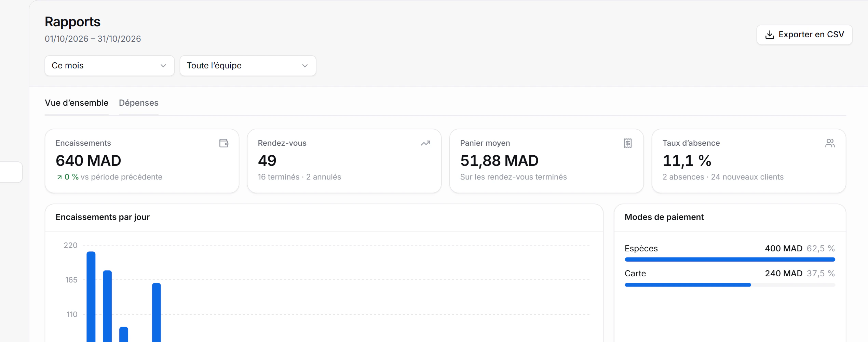Viewport: 868px width, 342px height.
Task: Click the 62,5 % share value
Action: 821,249
